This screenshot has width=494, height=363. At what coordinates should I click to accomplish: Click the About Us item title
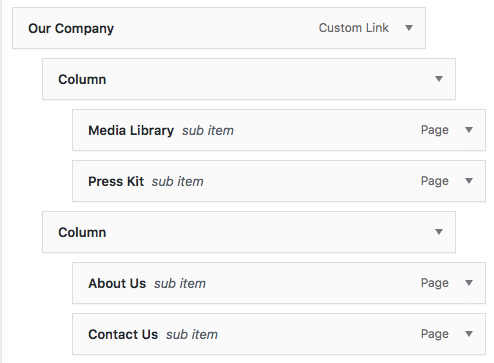(117, 284)
